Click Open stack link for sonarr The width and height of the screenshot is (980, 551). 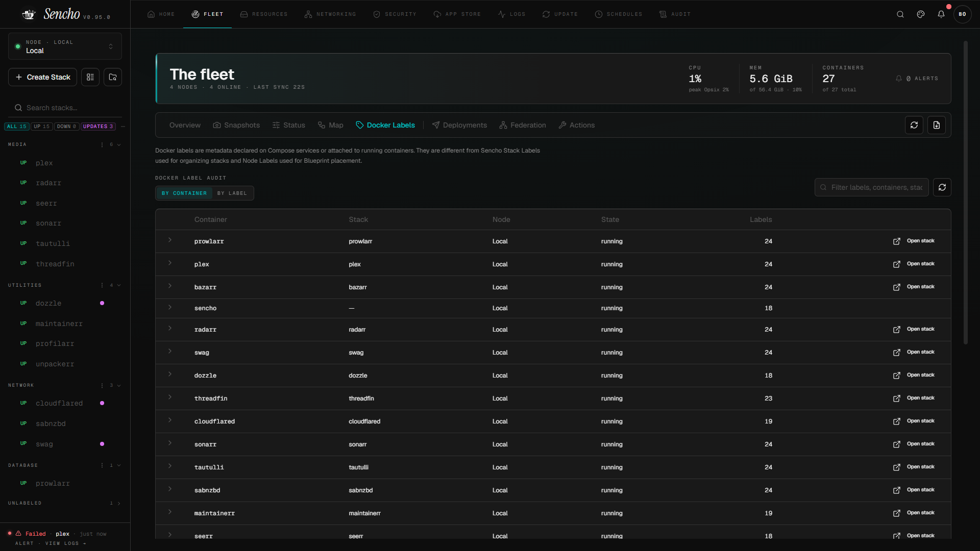(914, 444)
